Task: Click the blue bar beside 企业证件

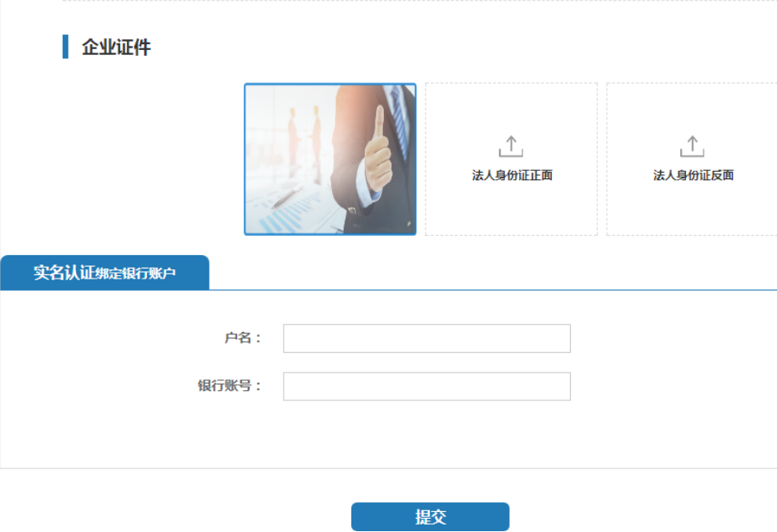Action: [65, 47]
